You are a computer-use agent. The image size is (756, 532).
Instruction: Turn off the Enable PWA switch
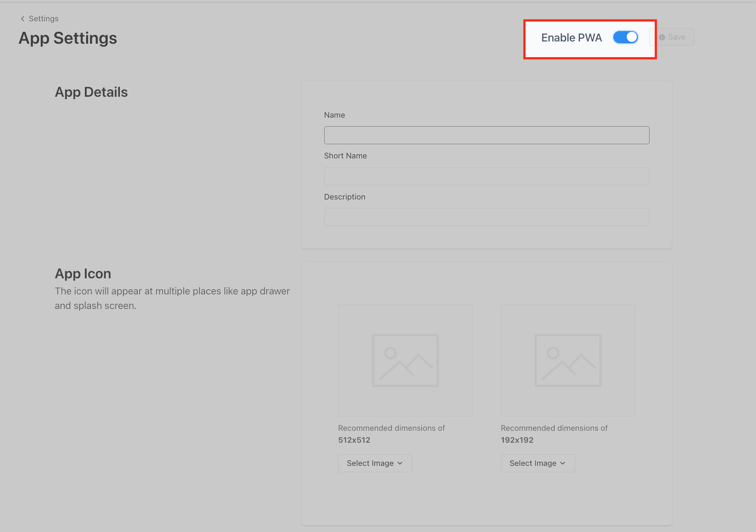[x=625, y=37]
